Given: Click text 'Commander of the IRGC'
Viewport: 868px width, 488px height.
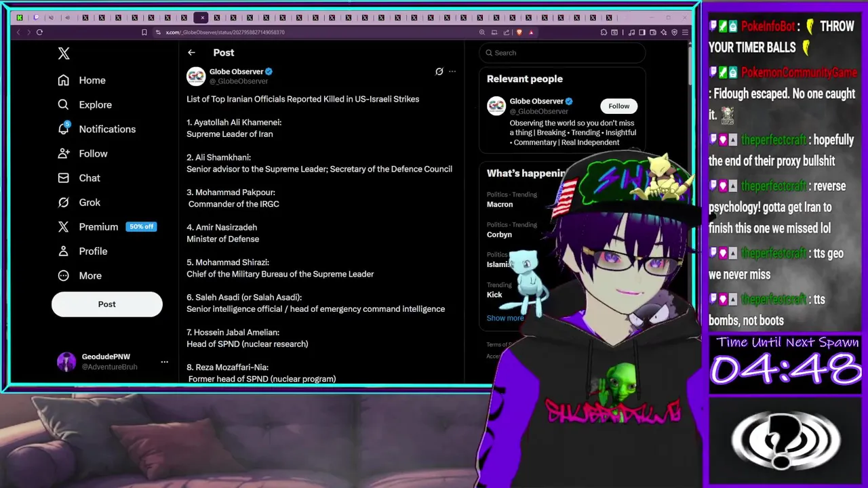Looking at the screenshot, I should (x=234, y=204).
